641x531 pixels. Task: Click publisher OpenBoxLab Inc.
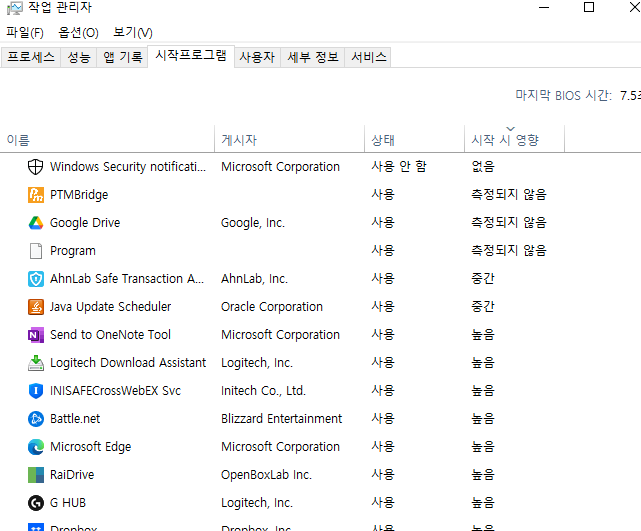(266, 475)
